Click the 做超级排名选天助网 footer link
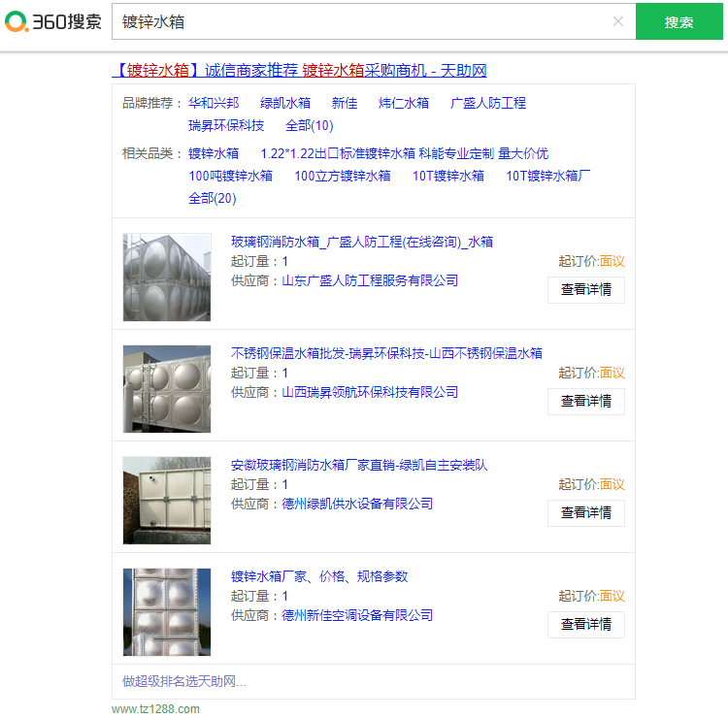 coord(183,681)
